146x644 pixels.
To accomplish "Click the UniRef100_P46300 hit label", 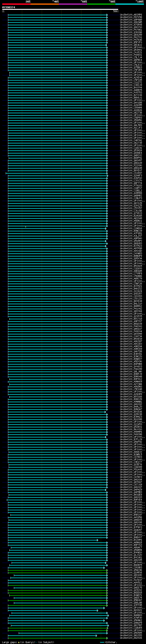I will click(x=131, y=326).
